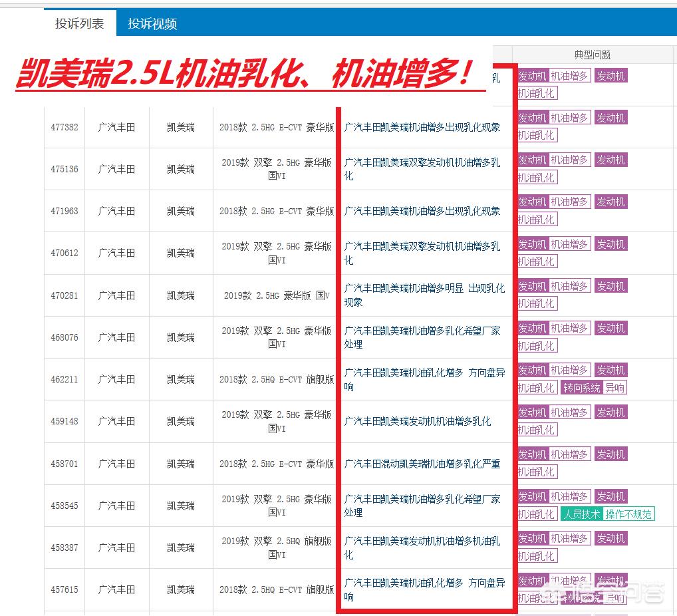Open 机油增多乳化希望厂家处理 link in row 458545
677x616 pixels.
pyautogui.click(x=422, y=506)
